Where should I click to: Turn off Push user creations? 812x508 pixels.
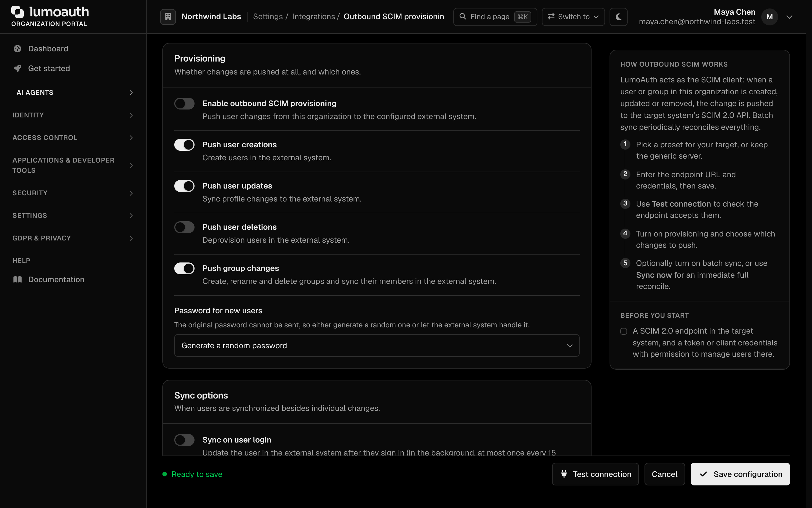coord(184,145)
